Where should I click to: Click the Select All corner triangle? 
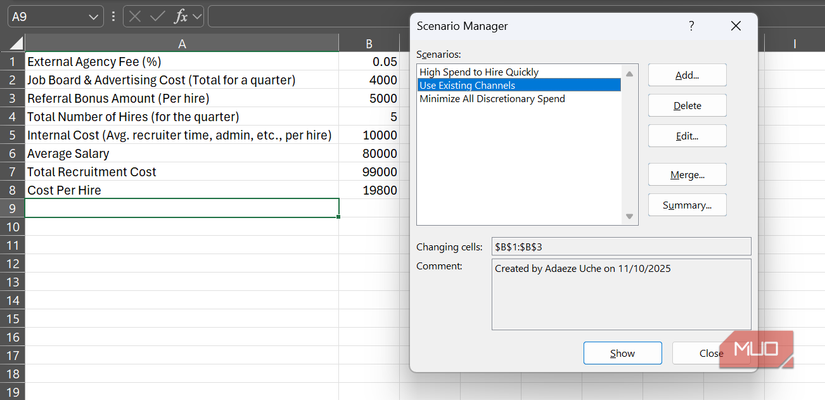click(16, 43)
